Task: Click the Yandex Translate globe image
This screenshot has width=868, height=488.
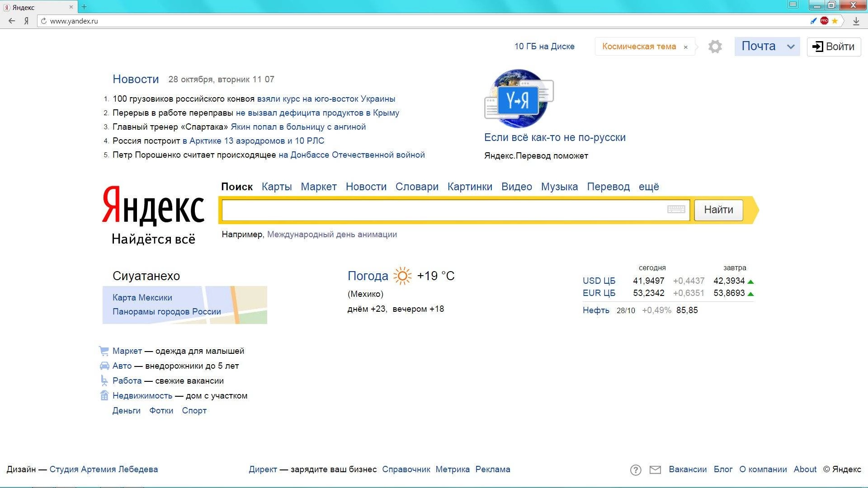Action: tap(519, 99)
